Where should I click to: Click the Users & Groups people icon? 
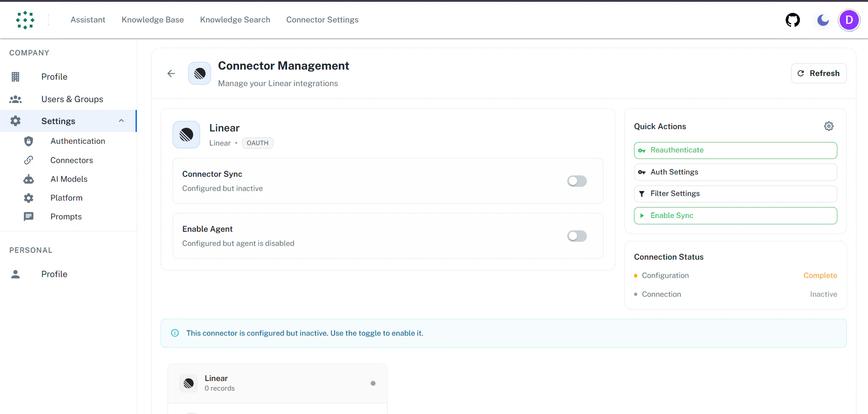(15, 99)
